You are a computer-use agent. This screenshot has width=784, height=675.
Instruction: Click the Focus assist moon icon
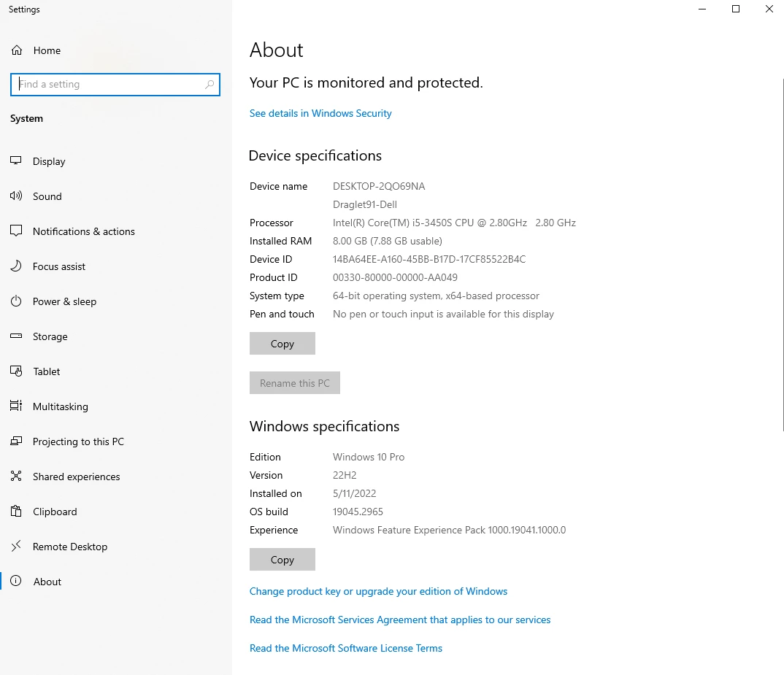pos(16,266)
